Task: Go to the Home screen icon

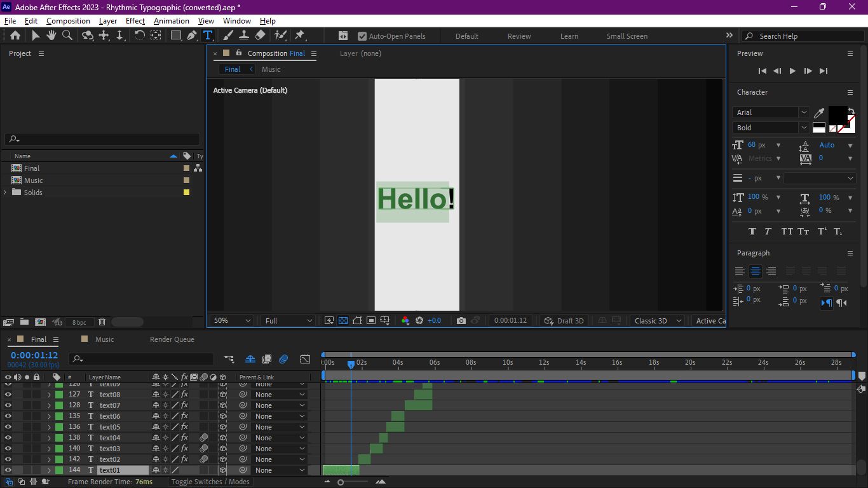Action: (15, 36)
